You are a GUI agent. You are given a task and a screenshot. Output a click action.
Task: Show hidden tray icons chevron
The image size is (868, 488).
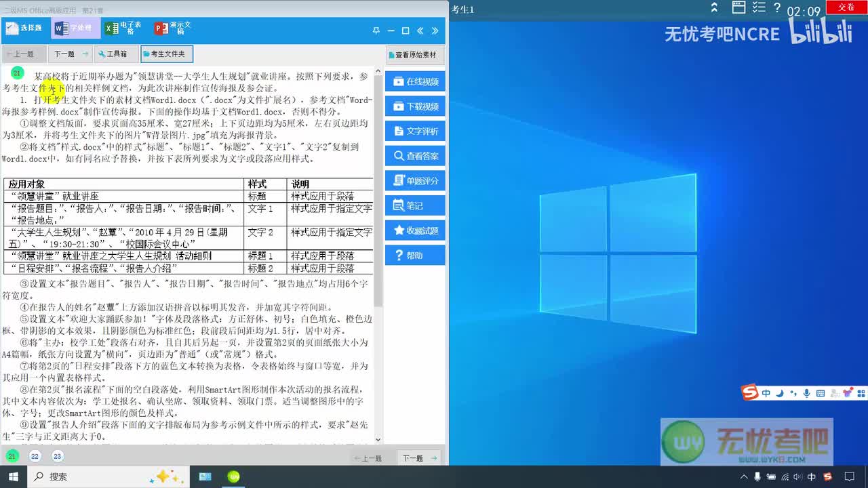[745, 477]
